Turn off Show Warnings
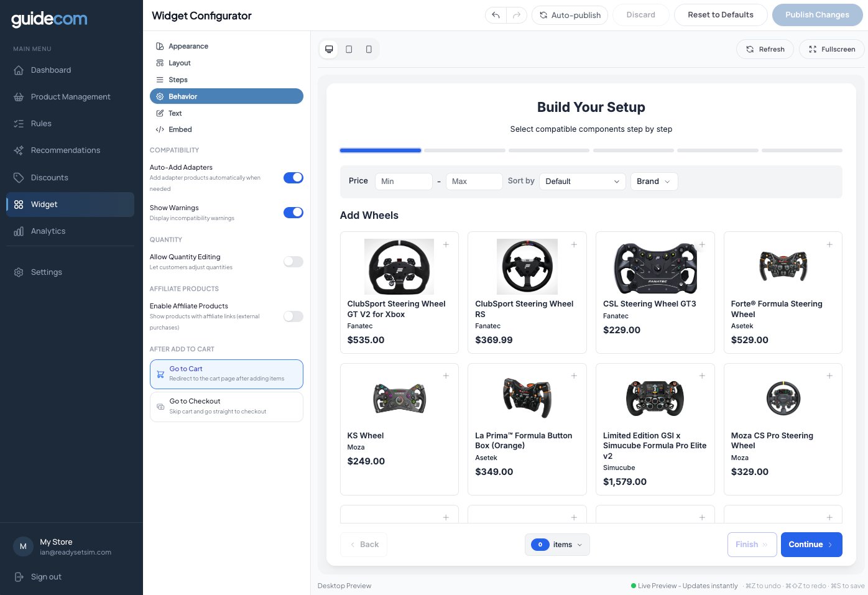The width and height of the screenshot is (868, 595). click(x=293, y=212)
